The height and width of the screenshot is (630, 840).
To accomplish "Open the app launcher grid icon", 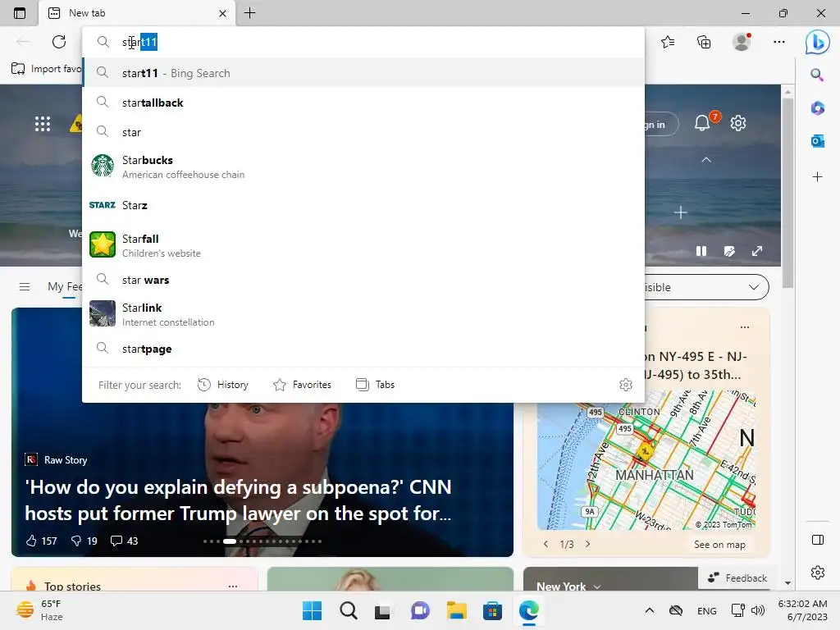I will point(43,124).
